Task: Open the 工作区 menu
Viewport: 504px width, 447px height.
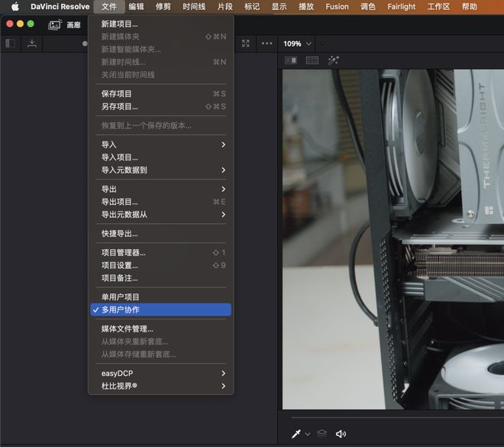Action: click(438, 6)
